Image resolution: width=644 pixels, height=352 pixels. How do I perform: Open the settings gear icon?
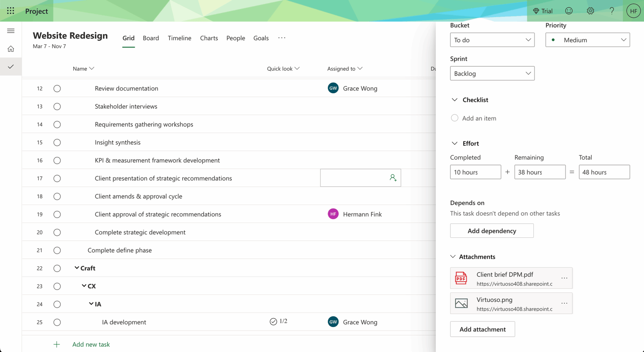[590, 11]
